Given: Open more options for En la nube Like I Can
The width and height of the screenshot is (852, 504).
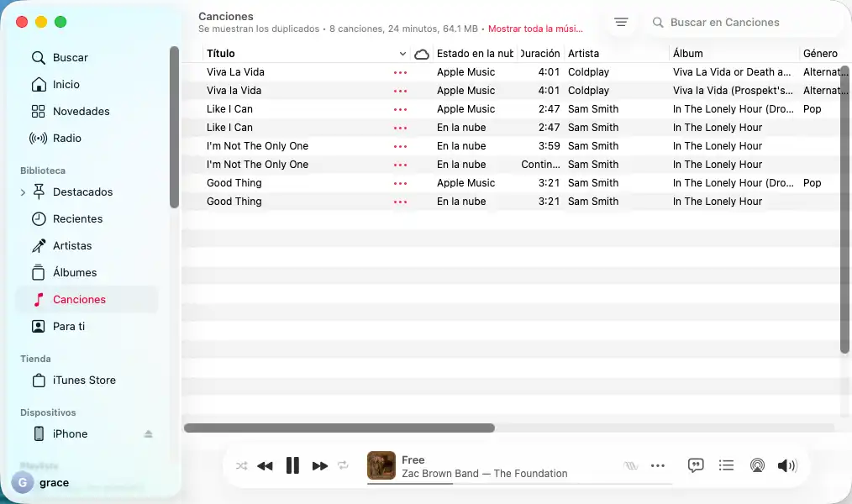Looking at the screenshot, I should pos(401,129).
